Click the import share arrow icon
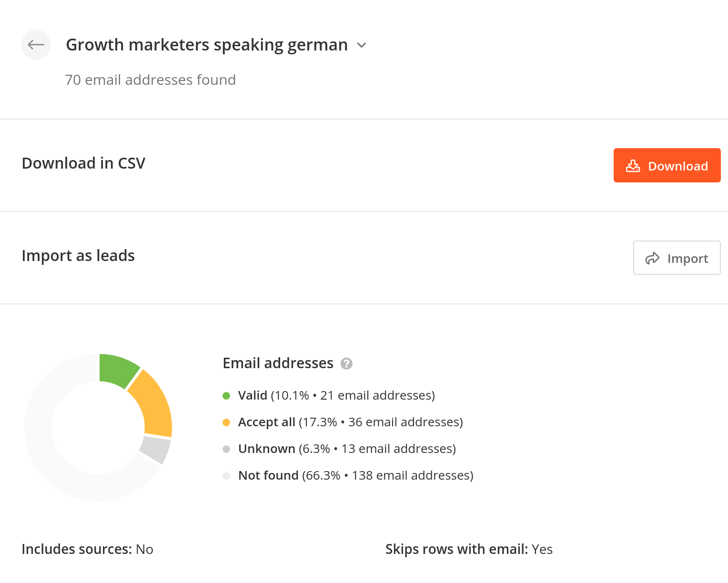 [x=652, y=258]
